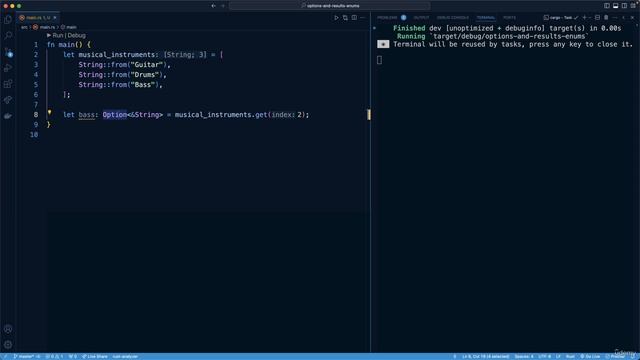Switch to the Debug Console tab
This screenshot has height=360, width=640.
[453, 18]
